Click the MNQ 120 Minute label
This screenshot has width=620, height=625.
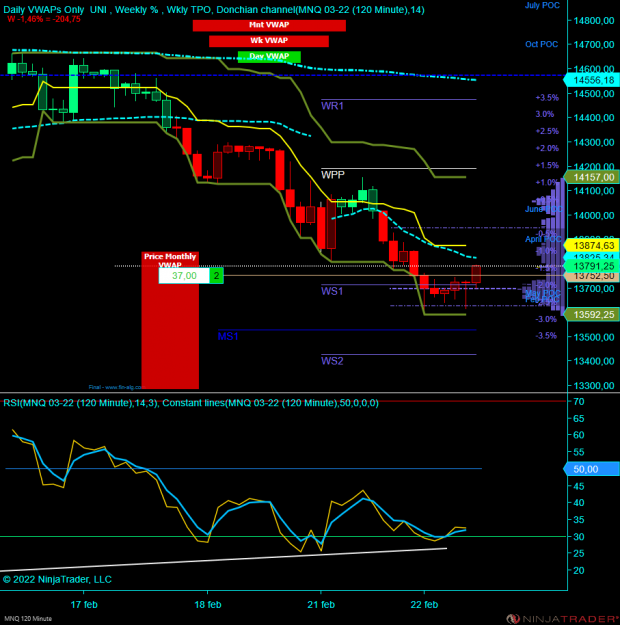(x=28, y=619)
